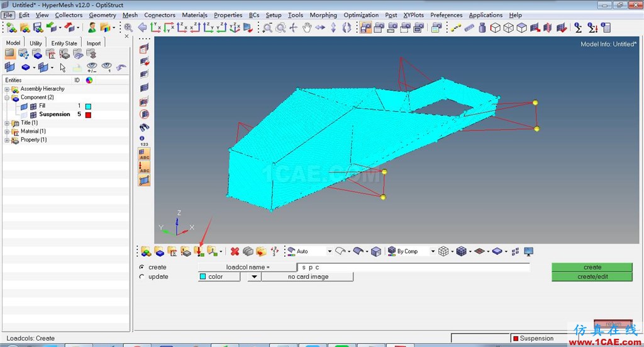The image size is (644, 347).
Task: Click the Circle Zoom icon
Action: [280, 28]
